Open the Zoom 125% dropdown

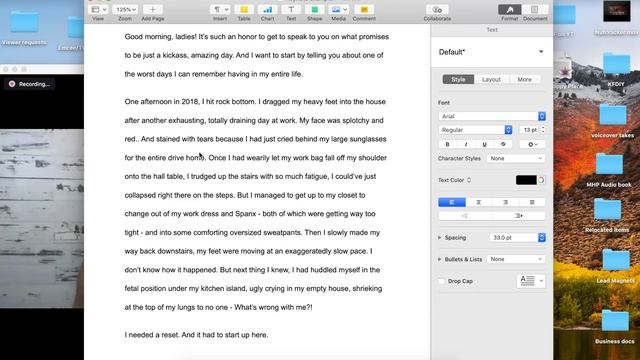point(125,9)
